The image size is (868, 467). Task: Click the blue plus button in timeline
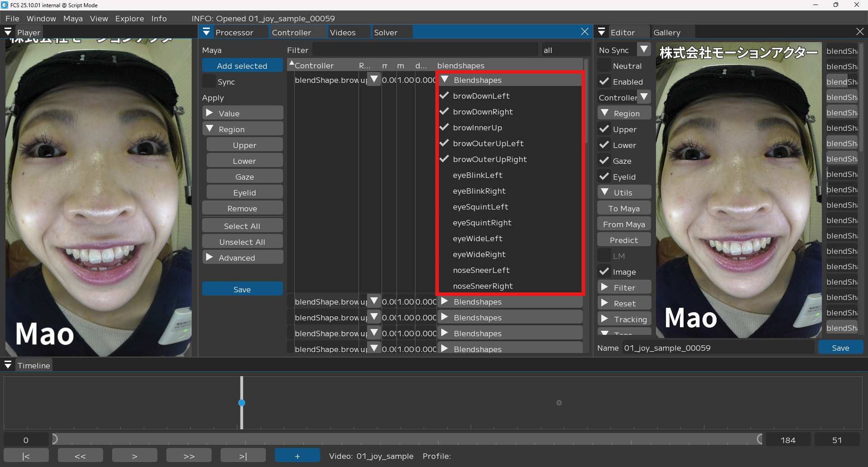[297, 456]
